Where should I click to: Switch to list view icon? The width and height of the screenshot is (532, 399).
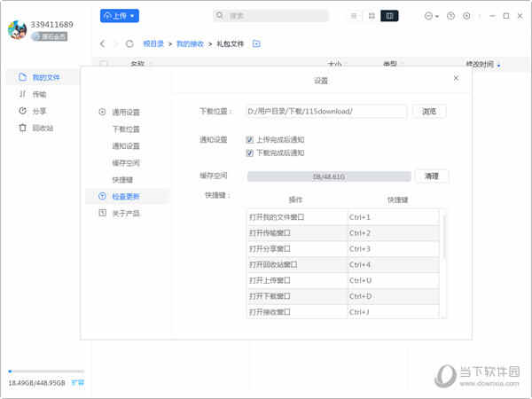(355, 16)
